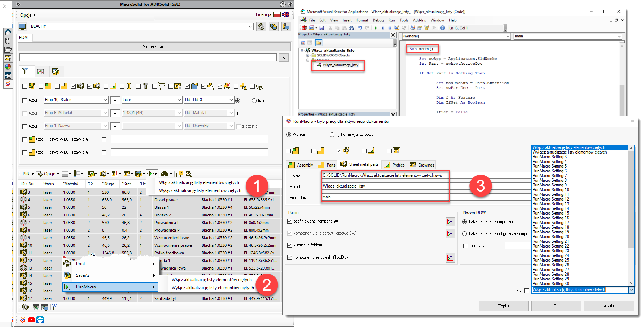
Task: Select RunMacro in the context menu
Action: pyautogui.click(x=110, y=287)
